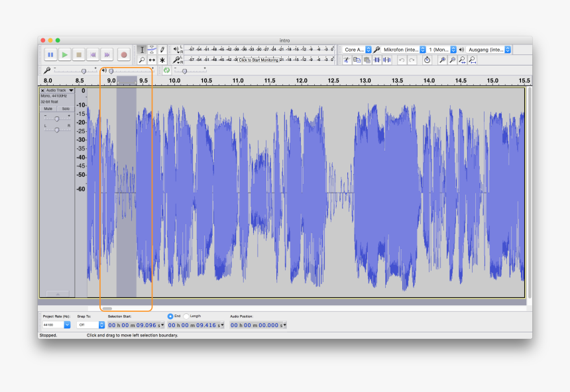Screen dimensions: 570x392
Task: Start recording with the red Record button
Action: (x=123, y=55)
